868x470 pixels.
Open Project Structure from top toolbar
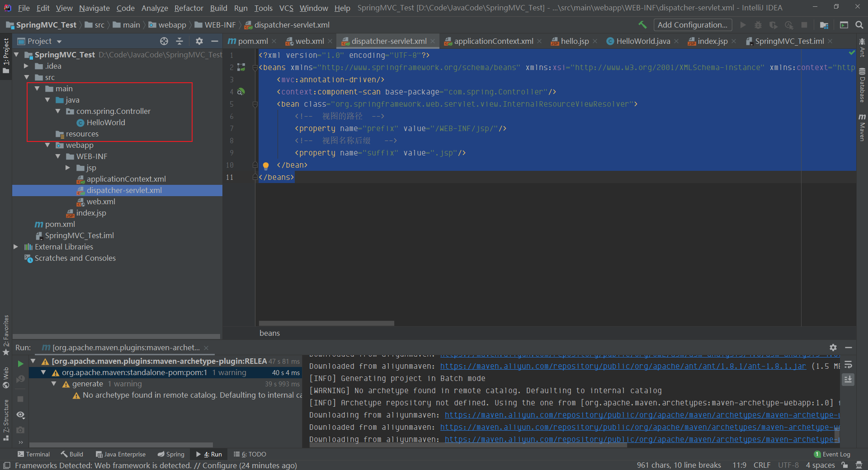[x=824, y=25]
